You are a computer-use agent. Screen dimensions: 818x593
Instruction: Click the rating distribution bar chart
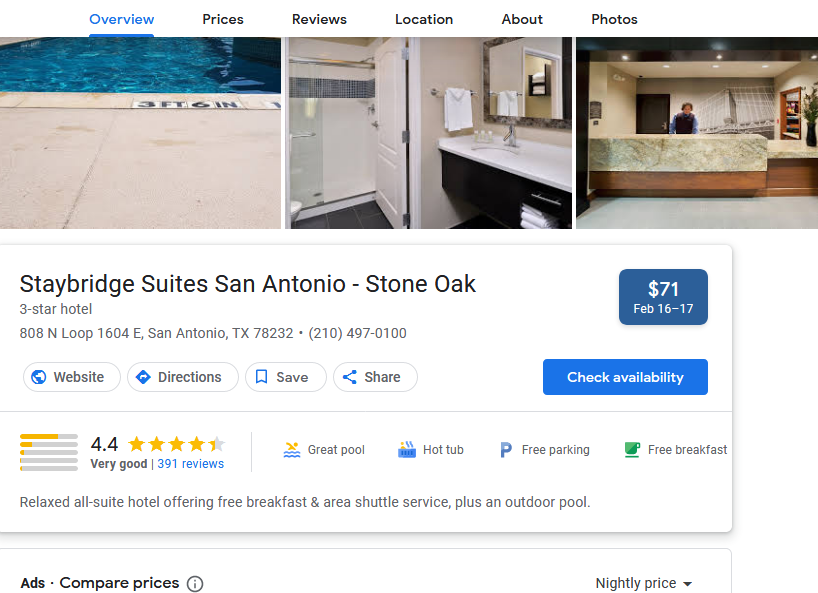pyautogui.click(x=49, y=452)
